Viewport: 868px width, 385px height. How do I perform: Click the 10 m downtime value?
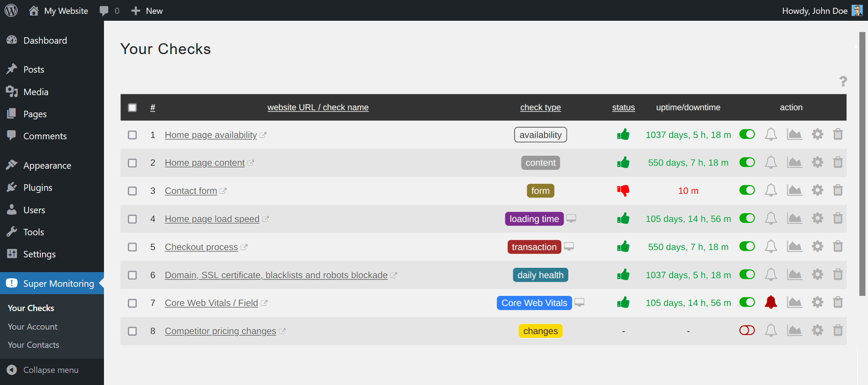point(688,191)
